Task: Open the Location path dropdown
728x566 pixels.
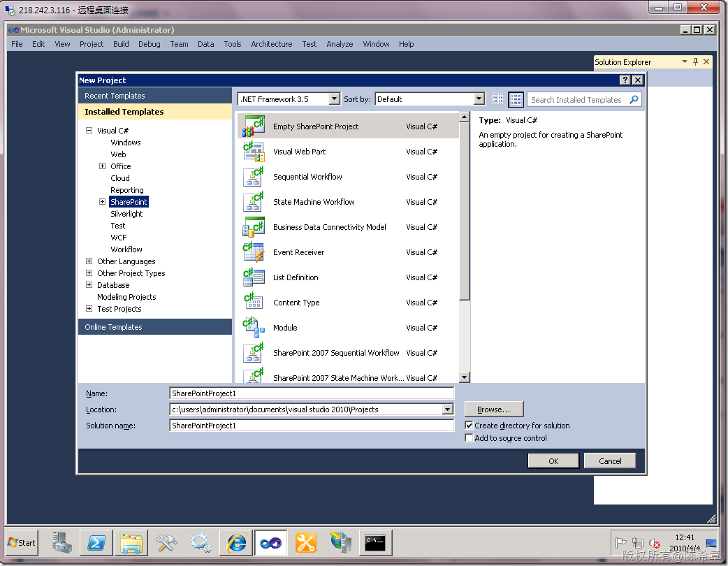Action: pos(448,409)
